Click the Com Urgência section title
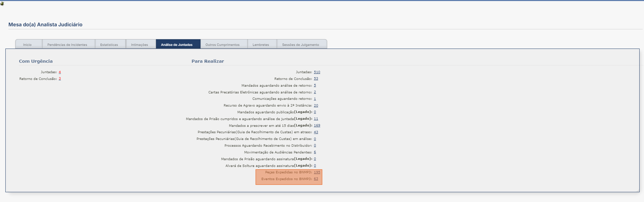The height and width of the screenshot is (202, 644). [36, 61]
